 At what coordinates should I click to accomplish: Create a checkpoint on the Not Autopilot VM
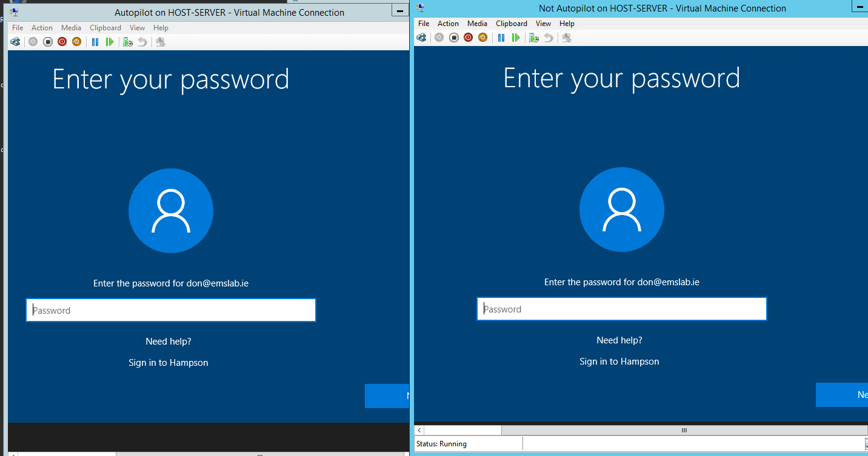point(533,38)
